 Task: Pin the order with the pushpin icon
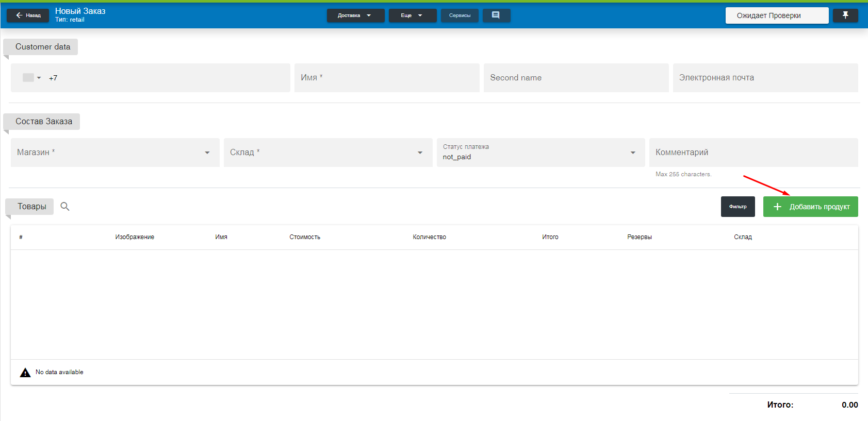coord(845,15)
